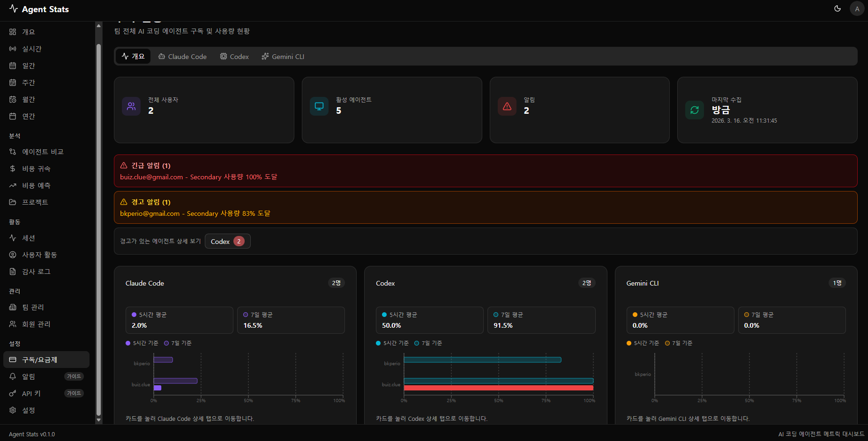This screenshot has width=868, height=441.
Task: Select the Codex tab
Action: pyautogui.click(x=234, y=57)
